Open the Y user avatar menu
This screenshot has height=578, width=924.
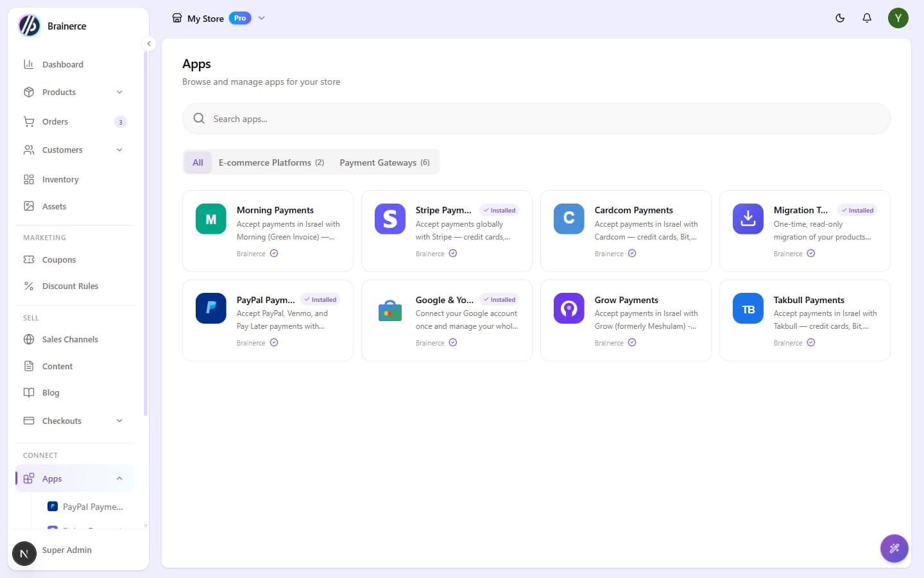click(x=898, y=18)
